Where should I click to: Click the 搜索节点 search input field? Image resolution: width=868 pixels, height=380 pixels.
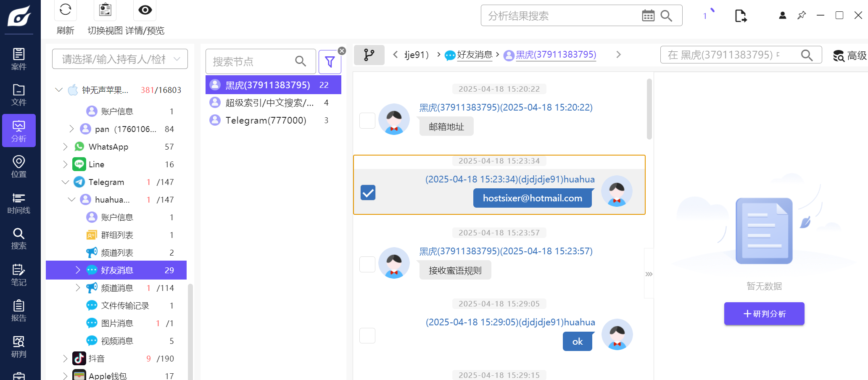click(251, 62)
